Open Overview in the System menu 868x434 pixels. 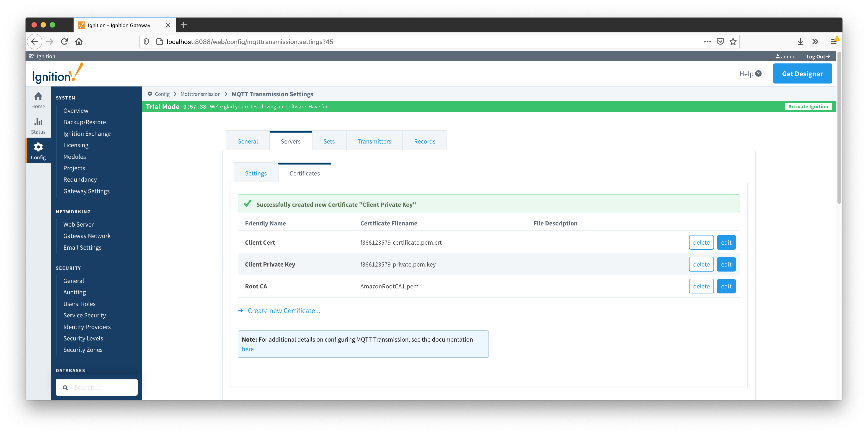pos(76,111)
